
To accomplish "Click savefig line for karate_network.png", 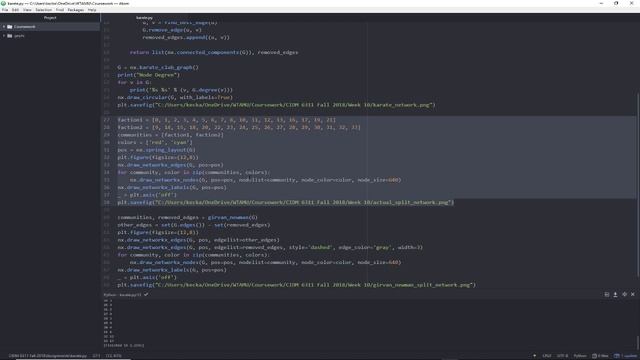I will click(276, 105).
